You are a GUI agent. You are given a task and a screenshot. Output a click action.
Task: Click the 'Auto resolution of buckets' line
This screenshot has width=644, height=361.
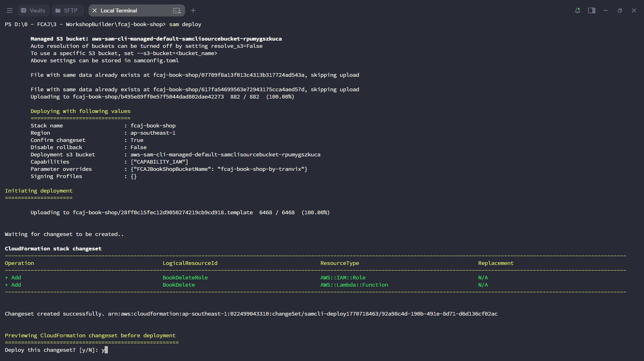[147, 46]
